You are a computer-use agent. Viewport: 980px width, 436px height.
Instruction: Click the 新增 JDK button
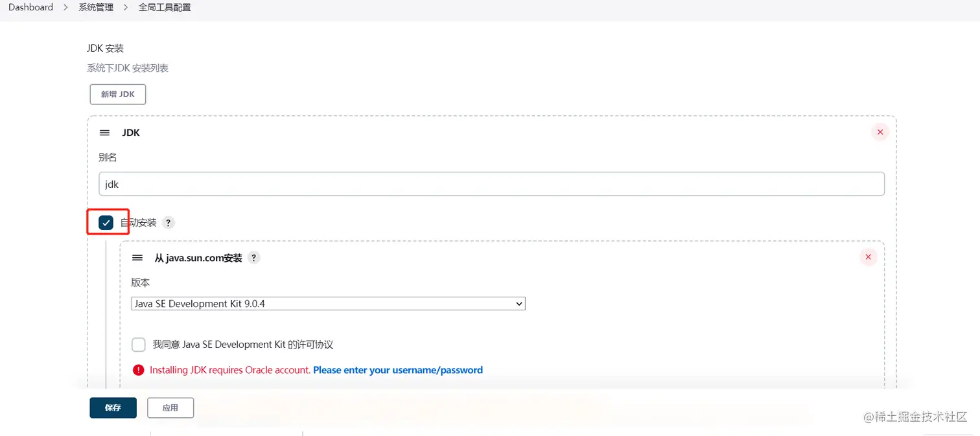118,94
